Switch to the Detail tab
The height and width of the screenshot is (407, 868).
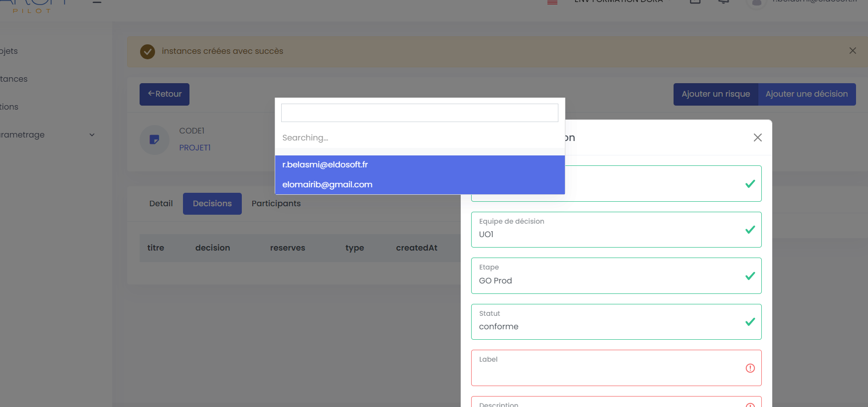(x=161, y=204)
